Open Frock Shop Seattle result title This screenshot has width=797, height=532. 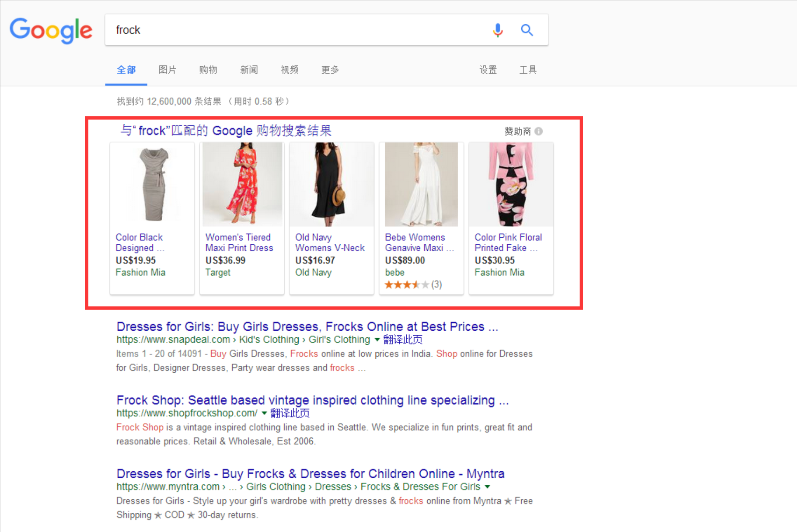(312, 400)
